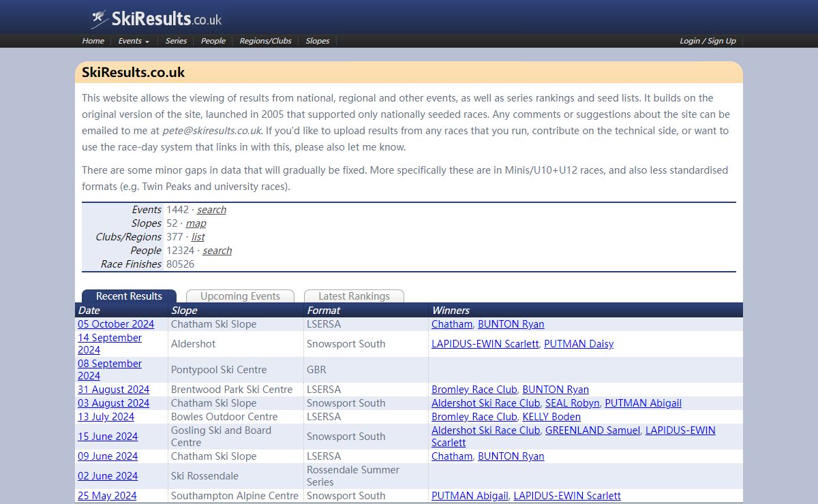Screen dimensions: 818x504
Task: Select the Recent Results tab
Action: click(129, 296)
